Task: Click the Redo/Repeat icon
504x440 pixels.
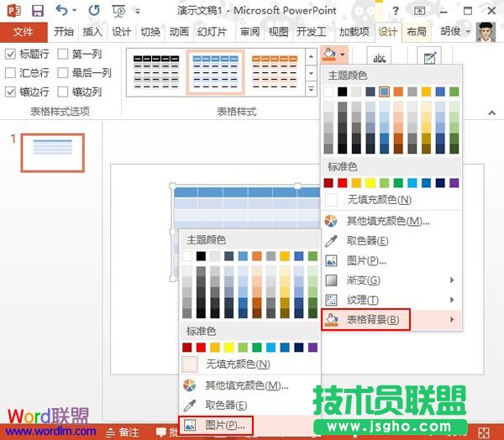Action: click(94, 11)
